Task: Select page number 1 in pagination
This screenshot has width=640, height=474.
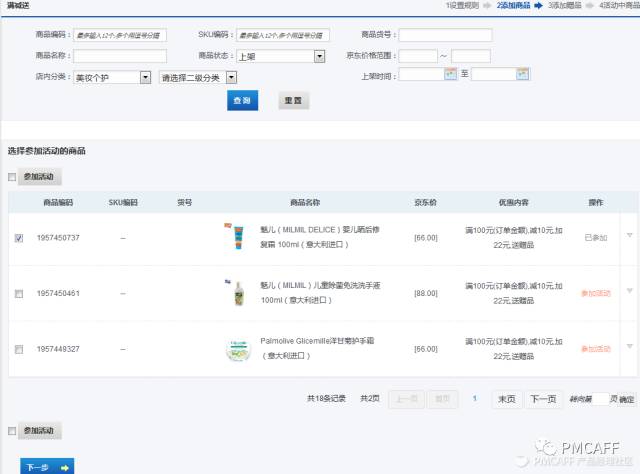Action: (x=475, y=398)
